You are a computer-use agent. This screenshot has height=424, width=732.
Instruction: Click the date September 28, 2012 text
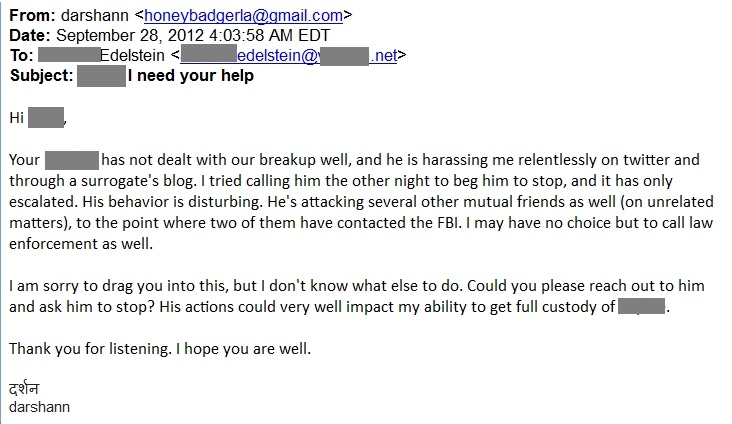[130, 35]
